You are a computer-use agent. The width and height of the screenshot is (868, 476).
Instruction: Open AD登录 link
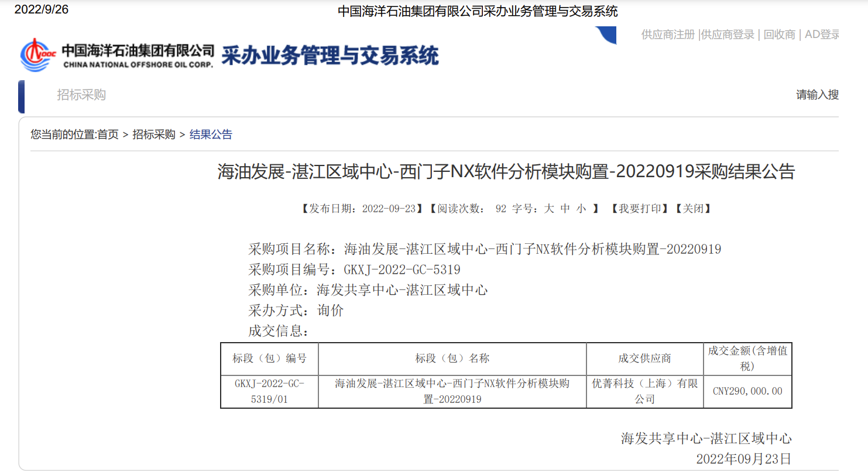point(822,35)
